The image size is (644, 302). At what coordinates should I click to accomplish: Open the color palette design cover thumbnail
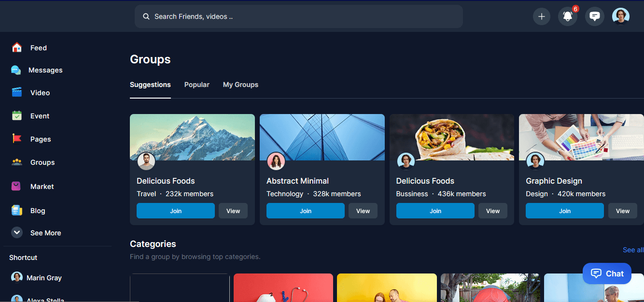pos(581,137)
